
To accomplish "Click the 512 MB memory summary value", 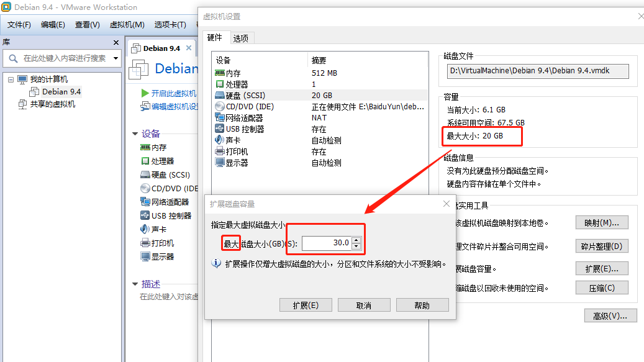I will (324, 73).
